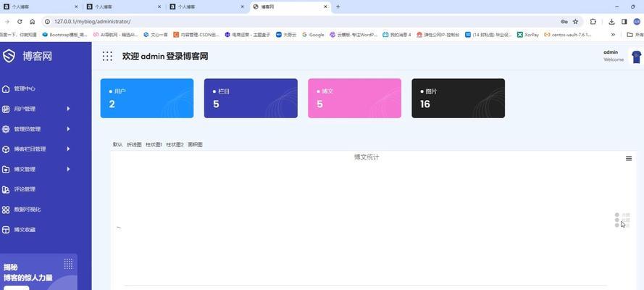Open the 弹性公网IP bookmark
This screenshot has height=290, width=644.
pyautogui.click(x=438, y=35)
